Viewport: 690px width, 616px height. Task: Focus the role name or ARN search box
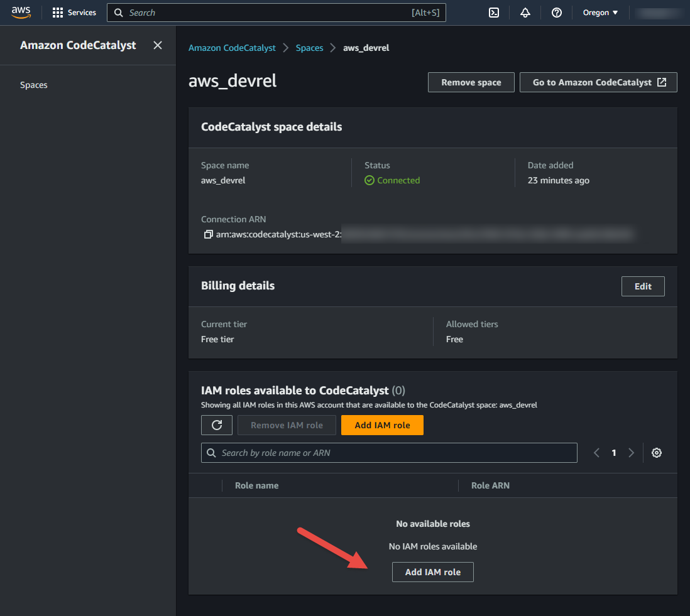389,453
